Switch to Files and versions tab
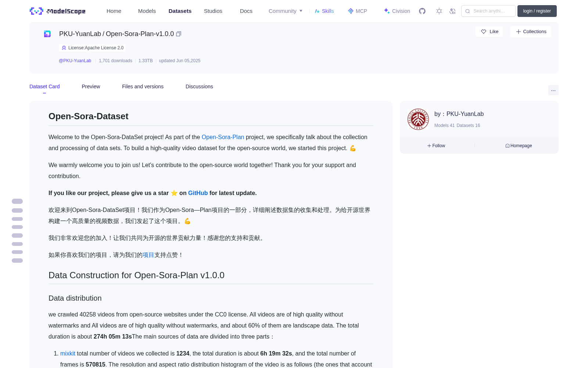Screen dimensions: 588x368 click(143, 86)
